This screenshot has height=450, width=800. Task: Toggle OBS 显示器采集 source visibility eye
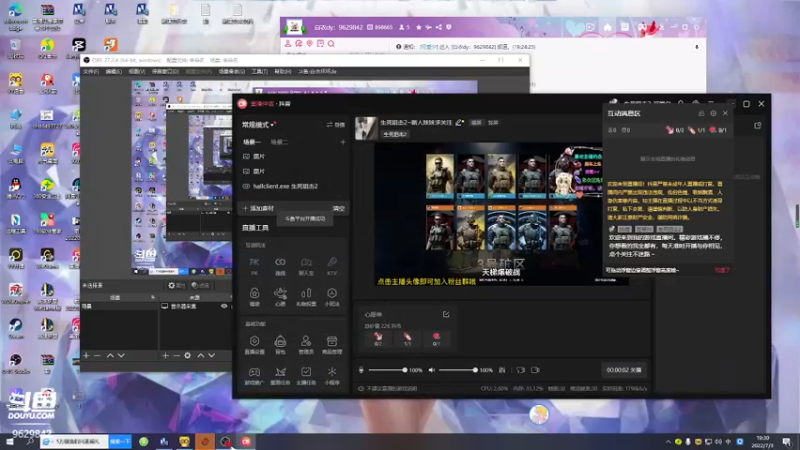pos(223,306)
